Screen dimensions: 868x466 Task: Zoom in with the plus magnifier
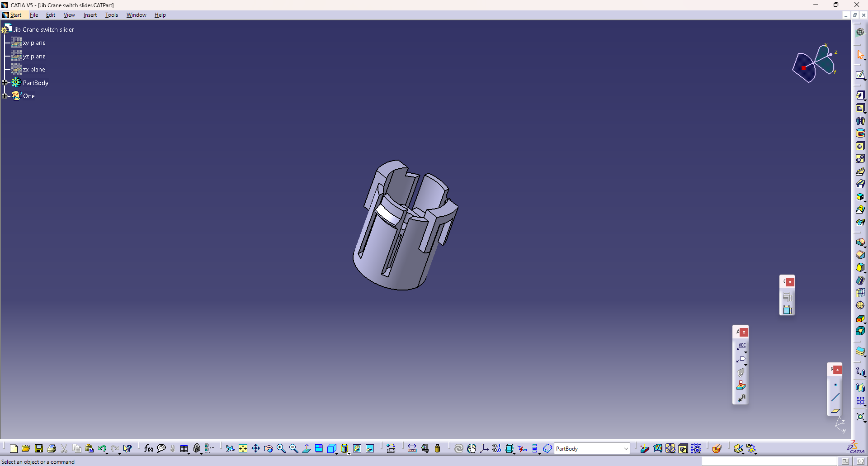tap(281, 448)
